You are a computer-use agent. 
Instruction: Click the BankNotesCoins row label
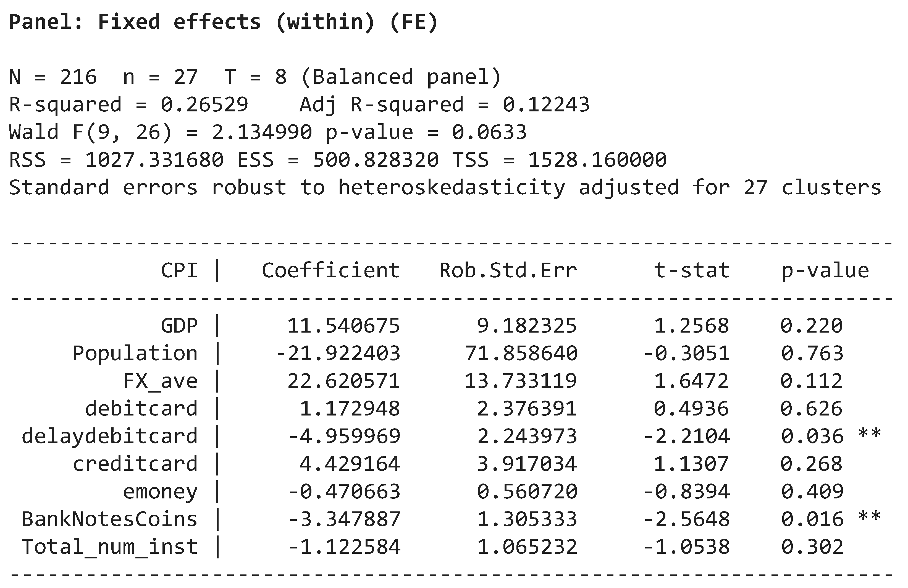pos(109,519)
